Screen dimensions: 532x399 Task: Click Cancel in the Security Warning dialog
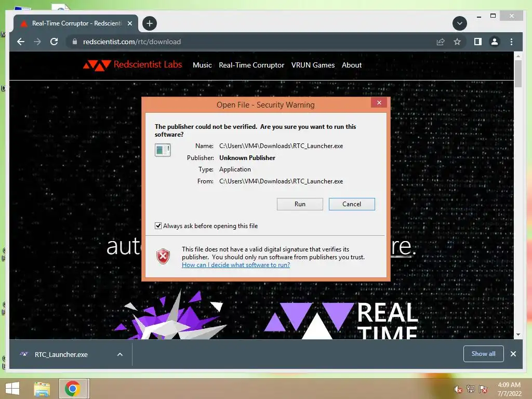[x=352, y=204]
